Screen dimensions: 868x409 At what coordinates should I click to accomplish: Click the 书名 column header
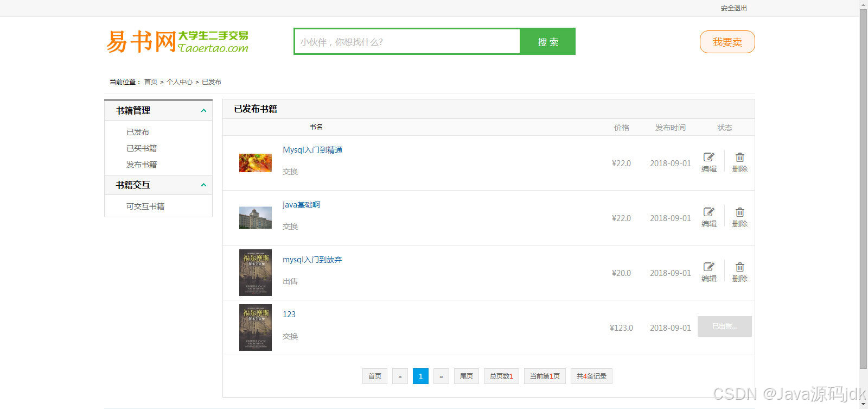pos(316,127)
